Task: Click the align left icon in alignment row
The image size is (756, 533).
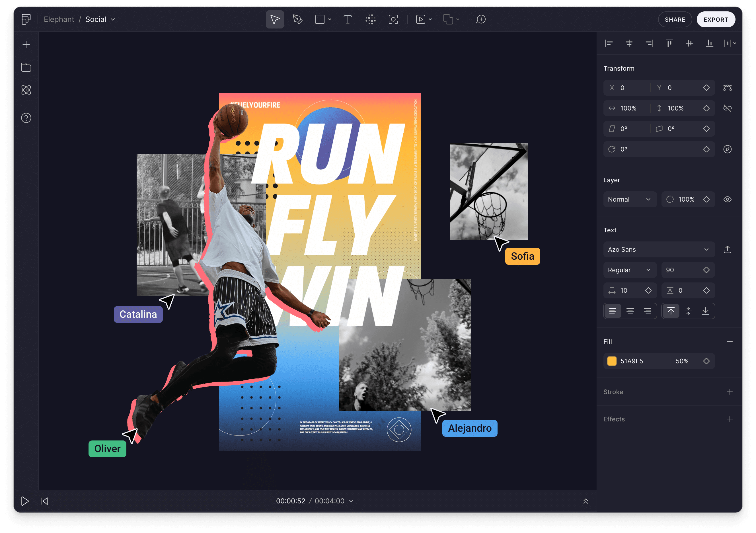Action: tap(609, 43)
